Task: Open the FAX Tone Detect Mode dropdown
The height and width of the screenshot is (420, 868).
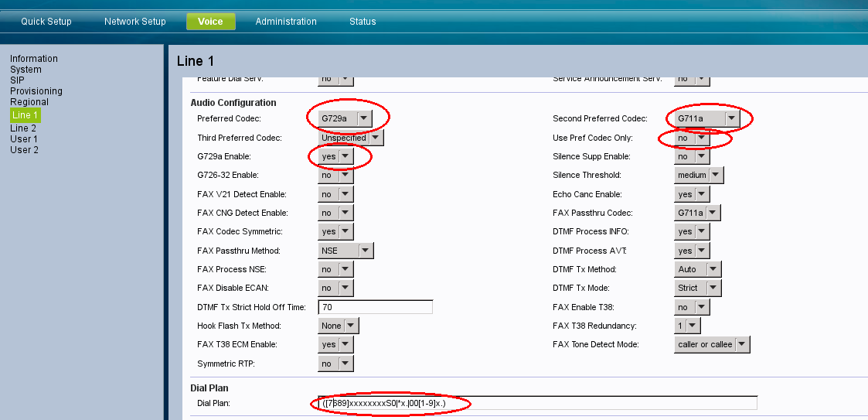Action: click(712, 344)
